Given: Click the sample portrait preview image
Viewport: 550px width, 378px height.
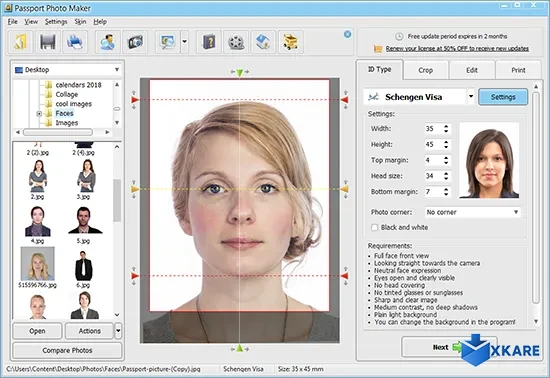Looking at the screenshot, I should pyautogui.click(x=489, y=161).
